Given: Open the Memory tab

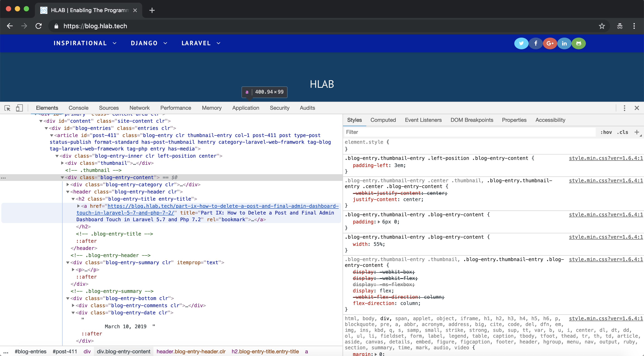Looking at the screenshot, I should [x=212, y=108].
